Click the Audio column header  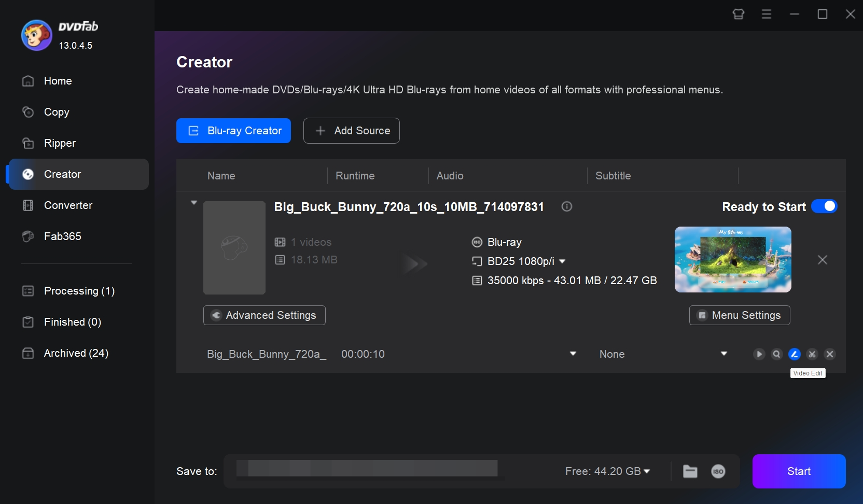click(x=450, y=176)
